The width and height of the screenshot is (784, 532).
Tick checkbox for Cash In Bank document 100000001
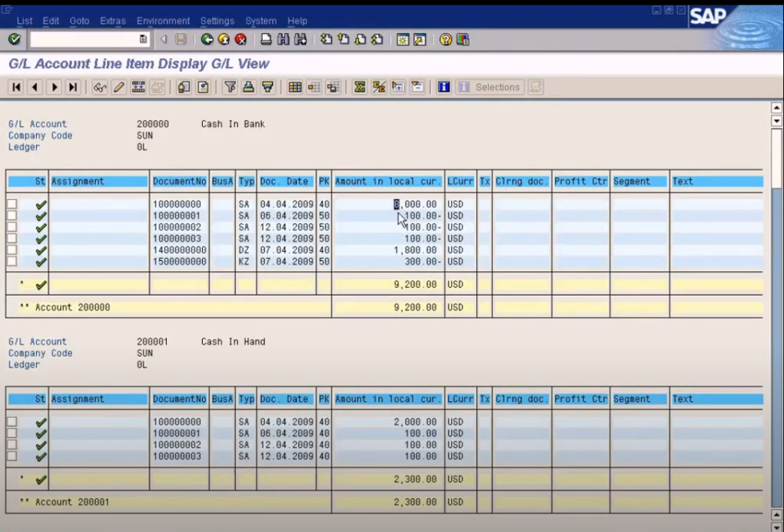click(x=12, y=216)
